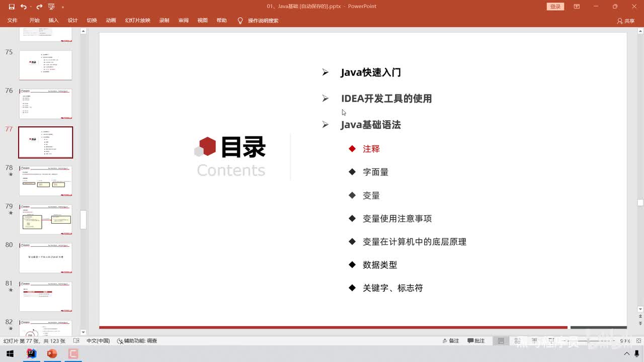Switch to the 切换 ribbon tab
Image resolution: width=644 pixels, height=362 pixels.
(x=92, y=21)
